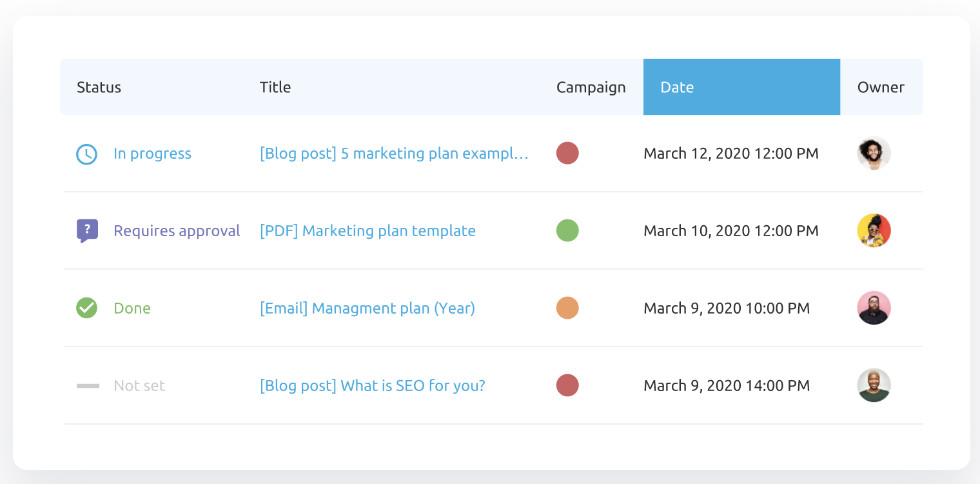Image resolution: width=980 pixels, height=484 pixels.
Task: Click the Requires approval question bubble icon
Action: 87,230
